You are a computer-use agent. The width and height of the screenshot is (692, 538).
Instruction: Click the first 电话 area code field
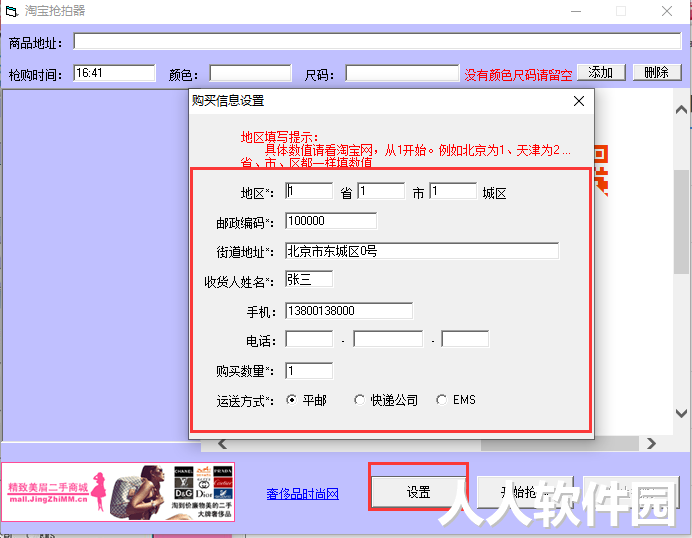click(309, 339)
